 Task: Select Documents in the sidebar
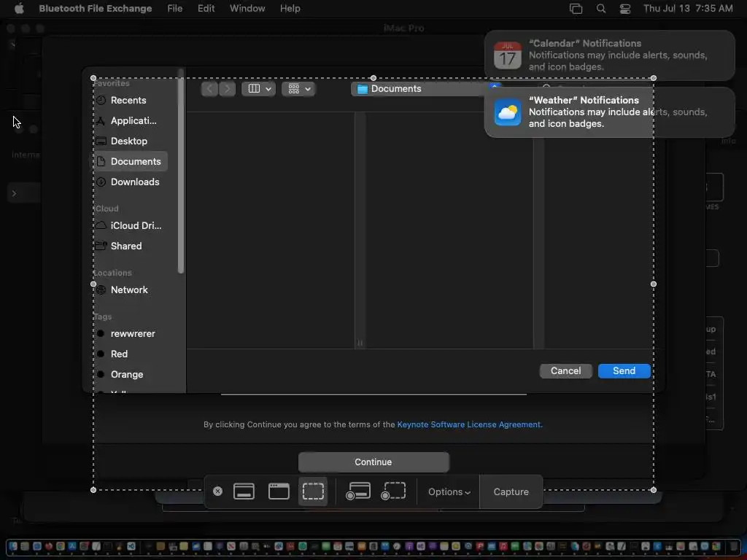pyautogui.click(x=130, y=161)
